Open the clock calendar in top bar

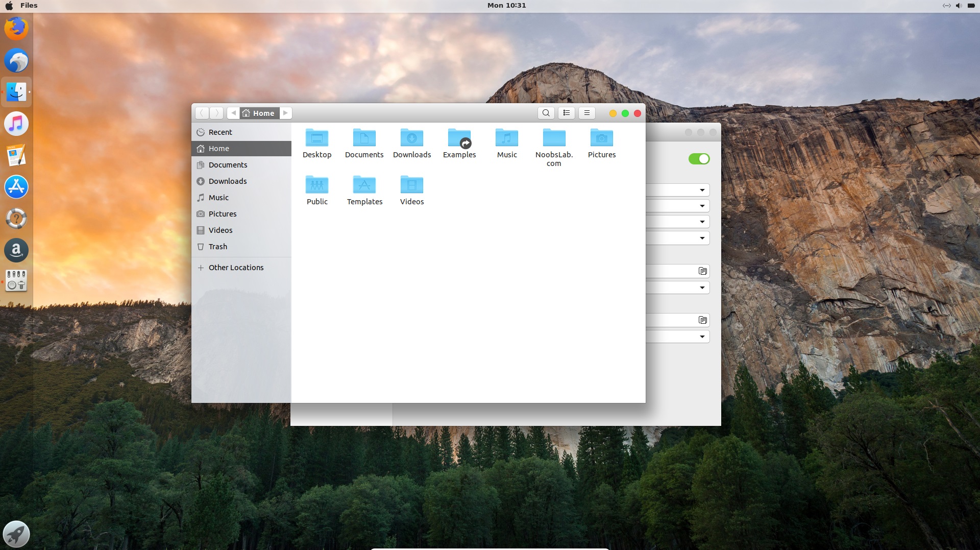coord(506,5)
